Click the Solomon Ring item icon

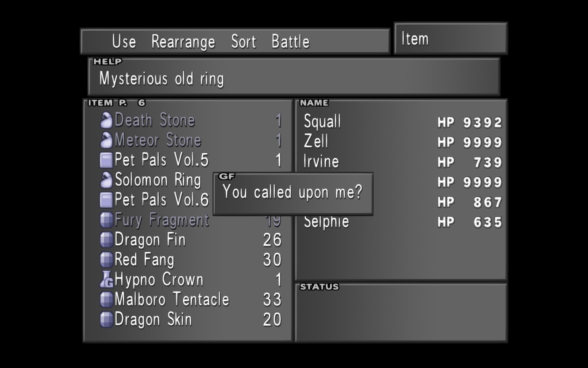click(x=106, y=180)
